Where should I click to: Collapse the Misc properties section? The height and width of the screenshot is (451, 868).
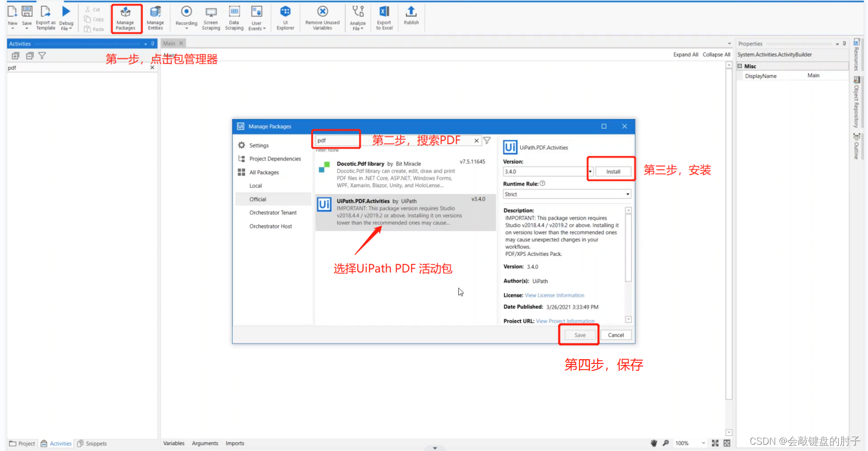click(740, 66)
